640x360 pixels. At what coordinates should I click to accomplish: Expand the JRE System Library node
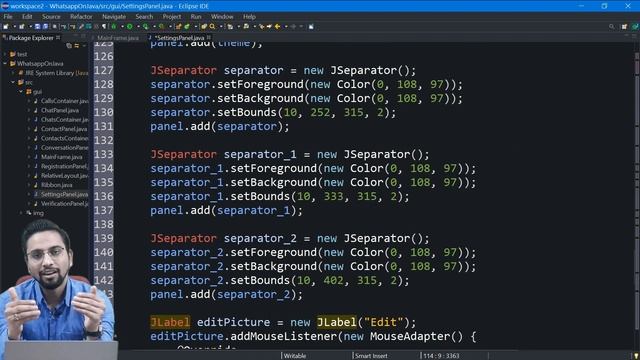pyautogui.click(x=13, y=73)
